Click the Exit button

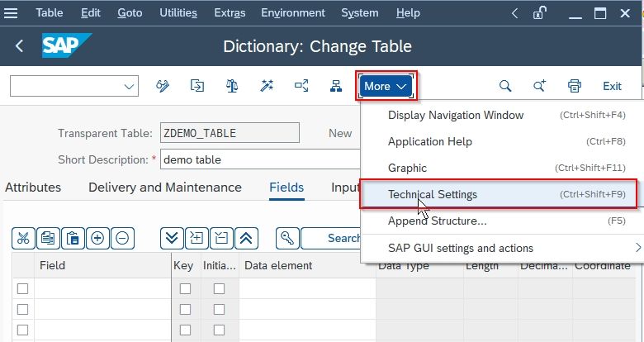(x=612, y=86)
